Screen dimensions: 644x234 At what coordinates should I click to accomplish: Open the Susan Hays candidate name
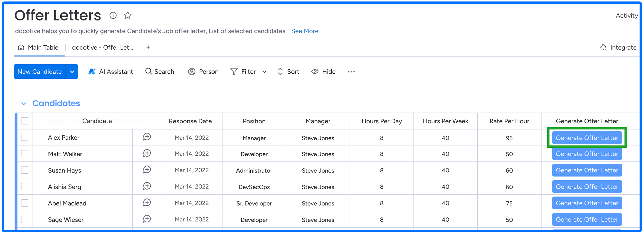(64, 171)
